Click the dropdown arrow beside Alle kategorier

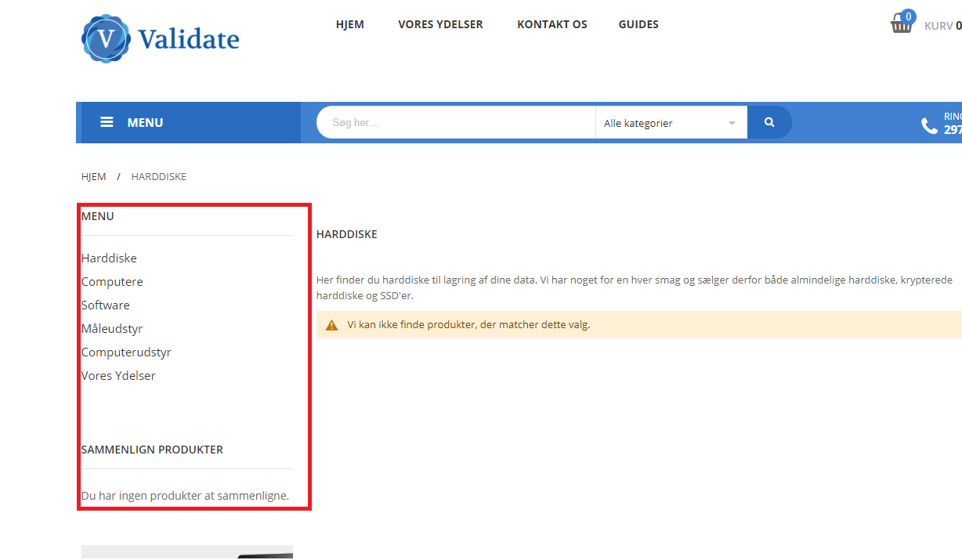click(730, 122)
